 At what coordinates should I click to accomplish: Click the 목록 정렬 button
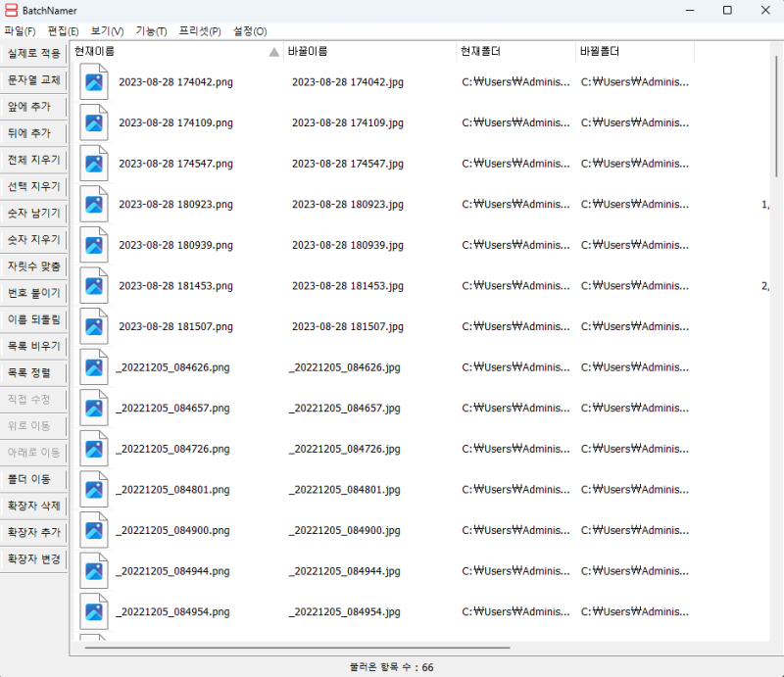click(x=33, y=372)
